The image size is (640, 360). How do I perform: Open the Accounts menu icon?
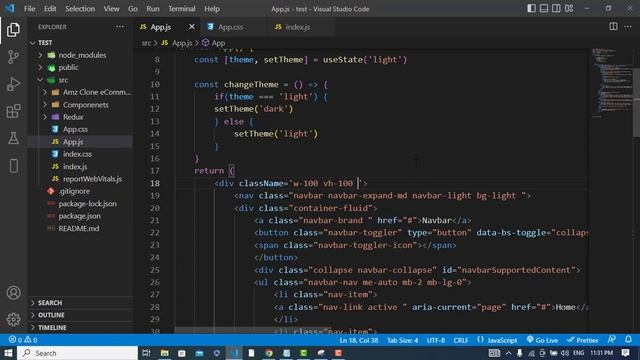(13, 293)
